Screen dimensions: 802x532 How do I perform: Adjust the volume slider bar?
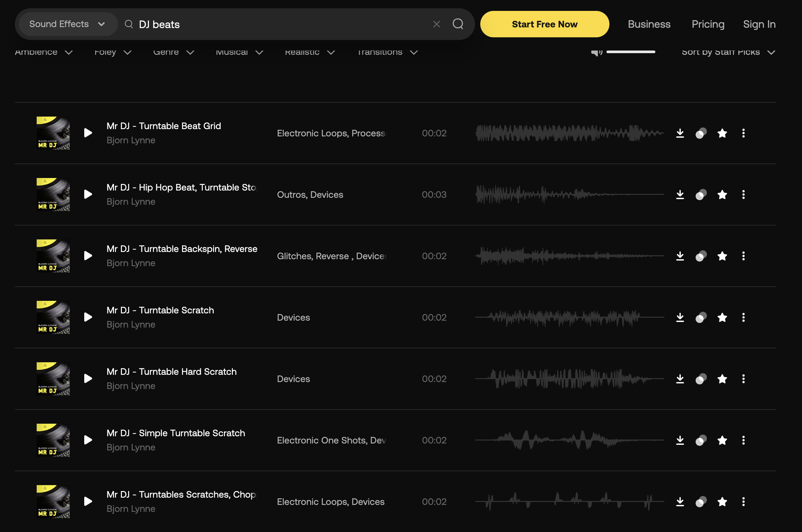pyautogui.click(x=631, y=52)
